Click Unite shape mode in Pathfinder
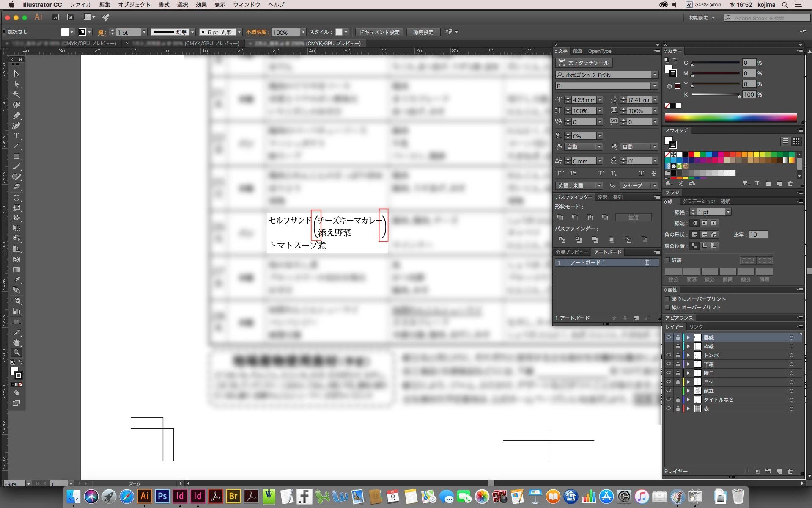The height and width of the screenshot is (508, 812). [x=560, y=218]
